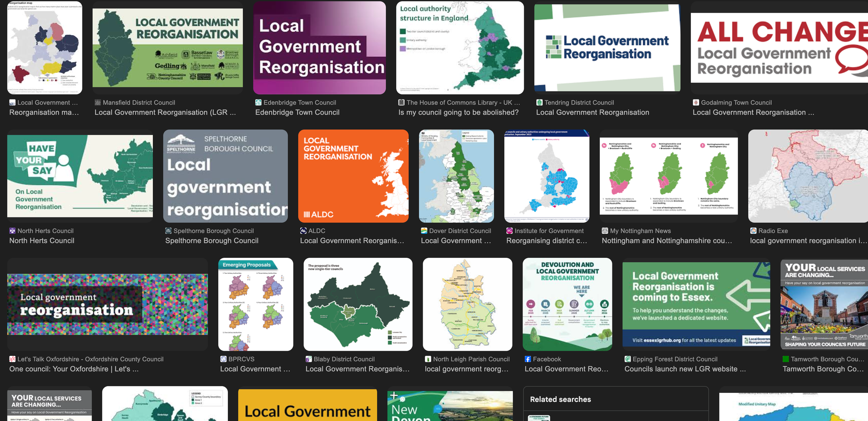Viewport: 868px width, 421px height.
Task: Open the Essex reorganisation website thumbnail
Action: point(696,304)
